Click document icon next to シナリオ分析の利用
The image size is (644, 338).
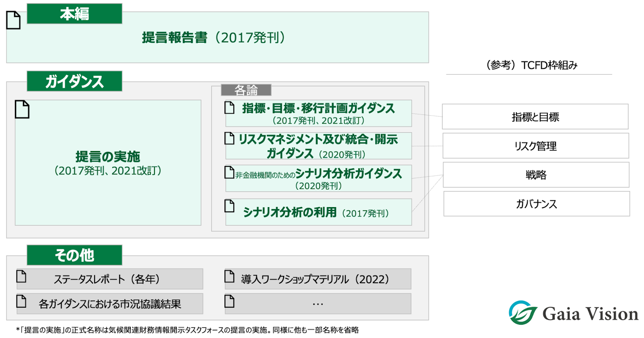(229, 206)
